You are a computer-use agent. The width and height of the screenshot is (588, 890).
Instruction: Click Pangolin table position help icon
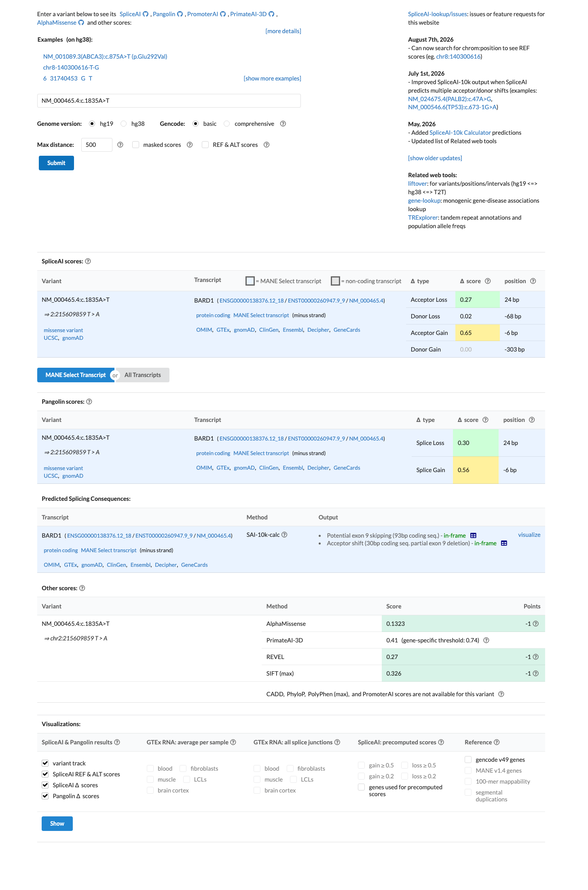coord(532,420)
